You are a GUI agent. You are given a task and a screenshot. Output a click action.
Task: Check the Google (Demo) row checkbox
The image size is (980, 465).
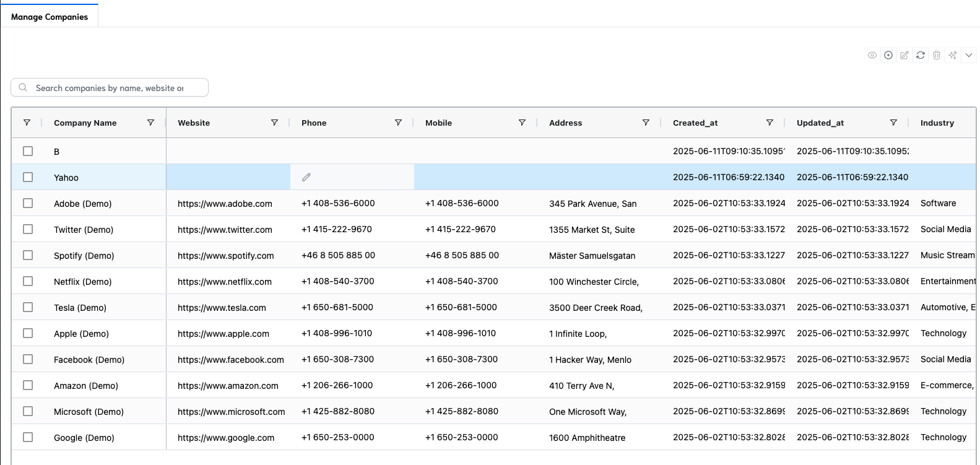click(28, 437)
